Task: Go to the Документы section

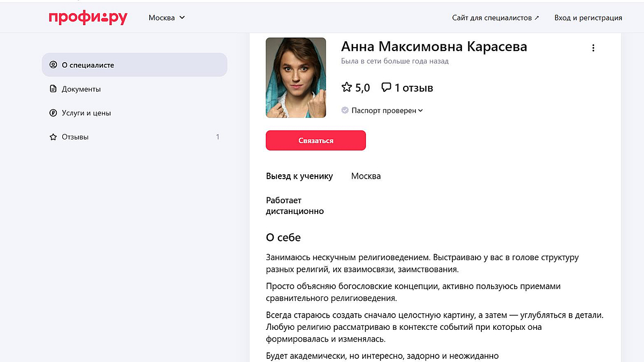Action: coord(81,89)
